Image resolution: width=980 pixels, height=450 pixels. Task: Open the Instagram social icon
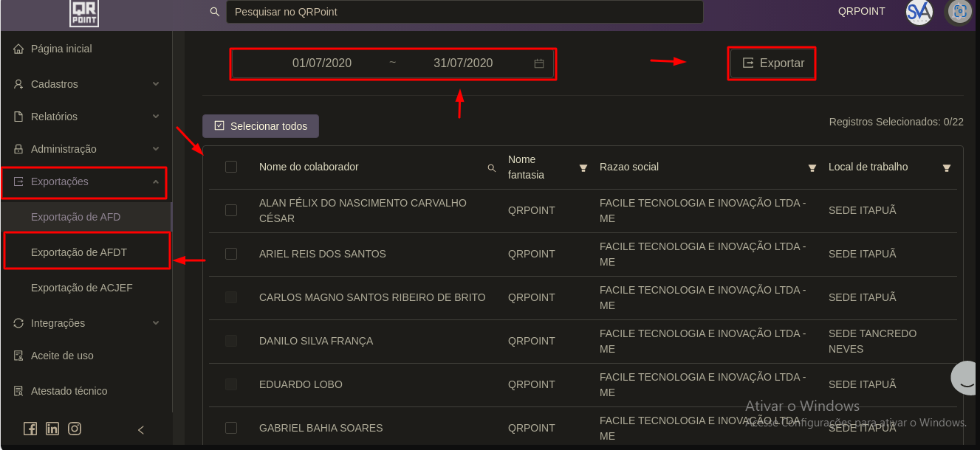point(75,429)
